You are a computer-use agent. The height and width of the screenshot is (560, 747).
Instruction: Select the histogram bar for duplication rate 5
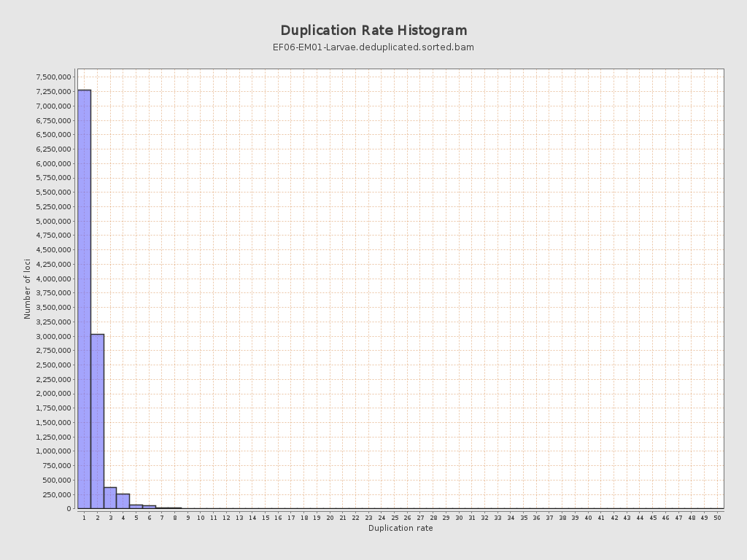click(x=136, y=507)
